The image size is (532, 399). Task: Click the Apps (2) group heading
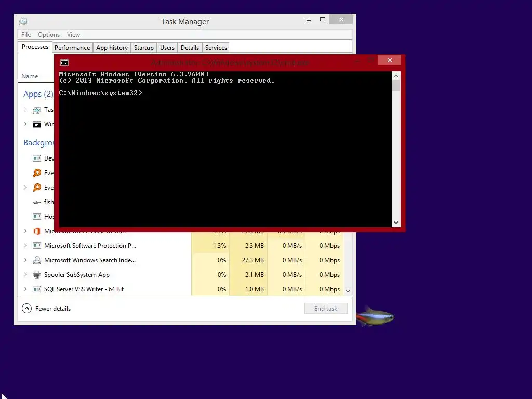coord(38,94)
